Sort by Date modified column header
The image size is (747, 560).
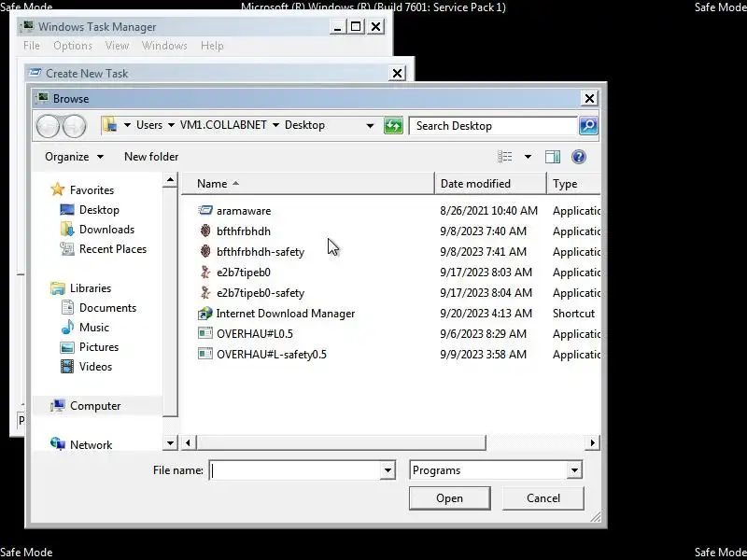tap(491, 184)
